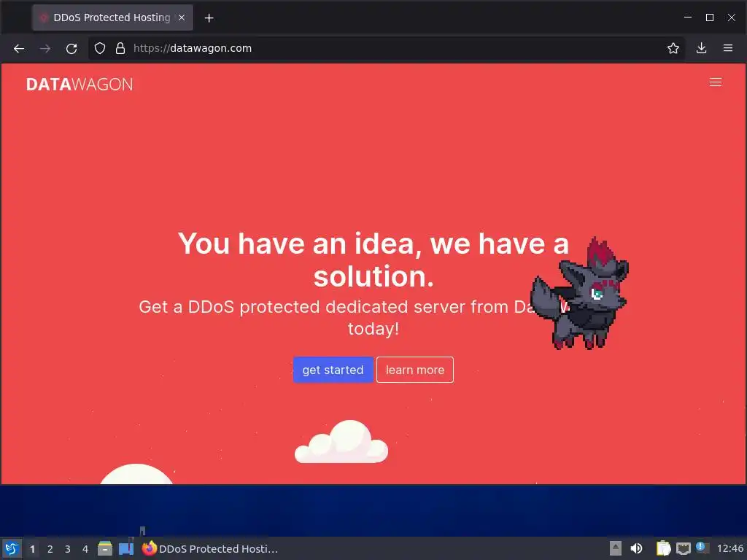The width and height of the screenshot is (747, 560).
Task: Switch to workspace 4
Action: 85,549
